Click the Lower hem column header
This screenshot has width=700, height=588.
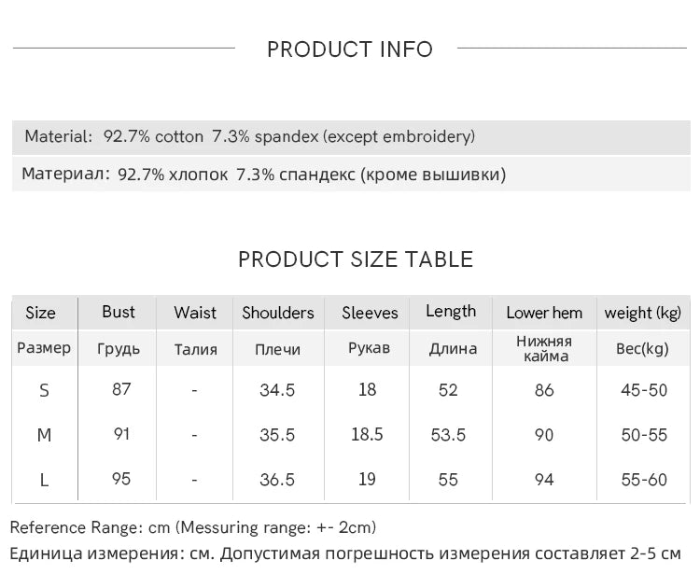point(544,313)
